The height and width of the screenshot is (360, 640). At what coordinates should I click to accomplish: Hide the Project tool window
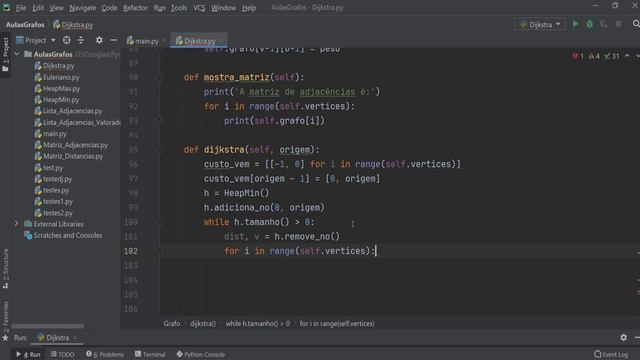tap(113, 40)
